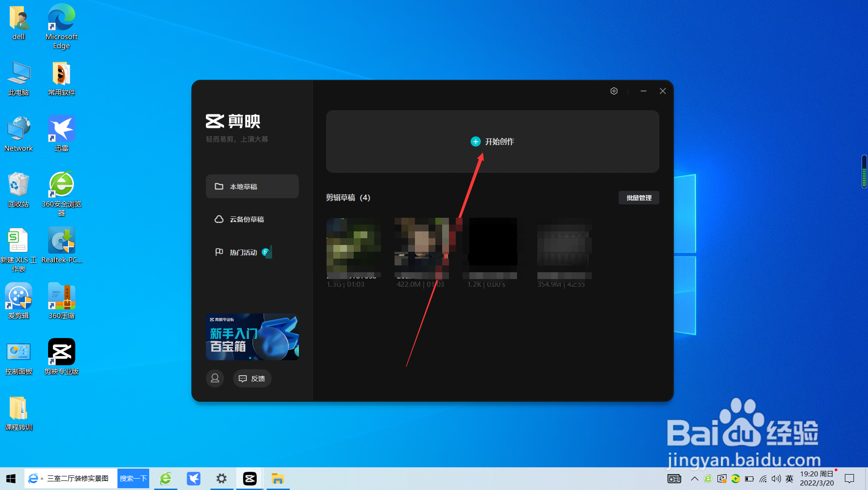Screen dimensions: 868x490
Task: Open 剪映专业版 desktop shortcut
Action: coord(62,358)
